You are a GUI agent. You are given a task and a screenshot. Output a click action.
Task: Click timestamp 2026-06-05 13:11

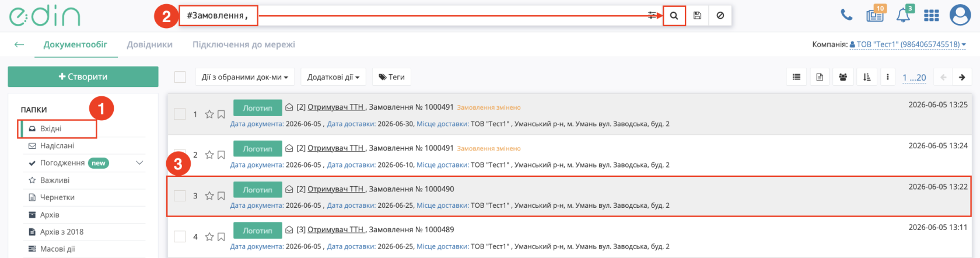point(938,227)
